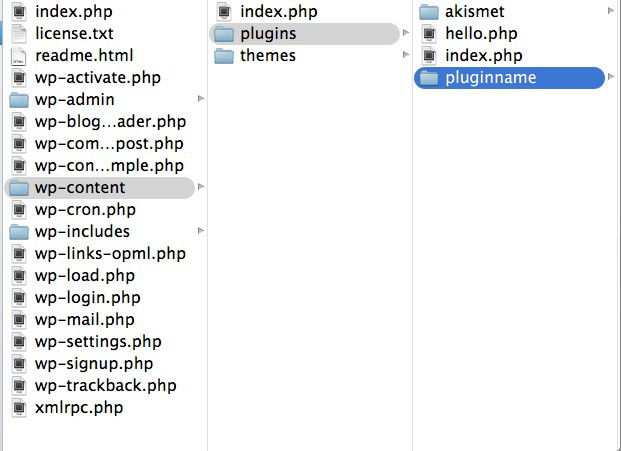
Task: Select the wp-includes folder icon
Action: click(19, 232)
